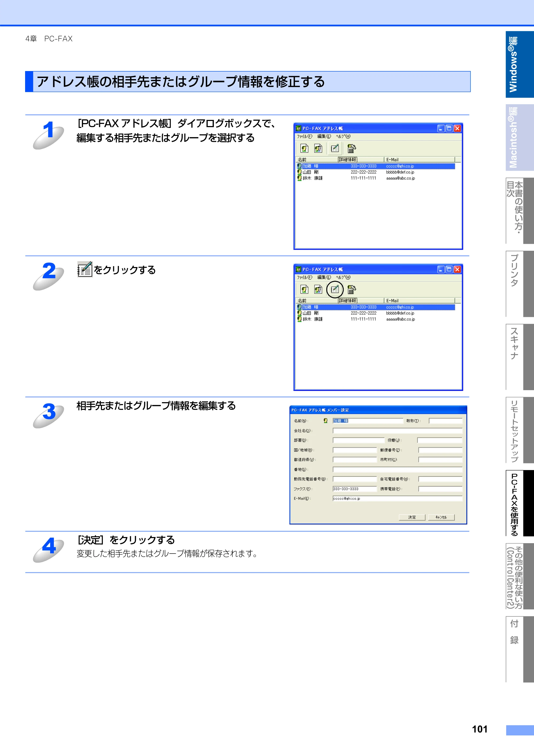Click E-Mail column header in step 2 address book

tap(419, 301)
